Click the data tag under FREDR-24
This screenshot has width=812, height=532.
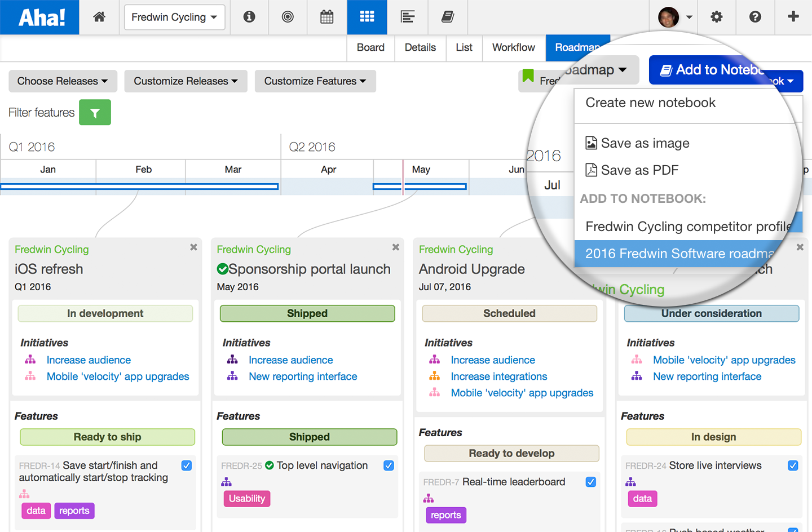(x=642, y=499)
